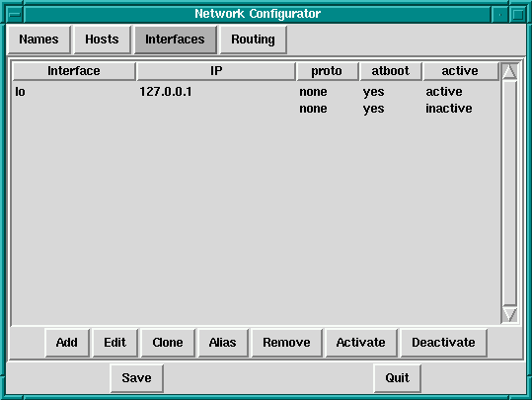Select the inactive interface row
532x400 pixels.
tap(256, 109)
